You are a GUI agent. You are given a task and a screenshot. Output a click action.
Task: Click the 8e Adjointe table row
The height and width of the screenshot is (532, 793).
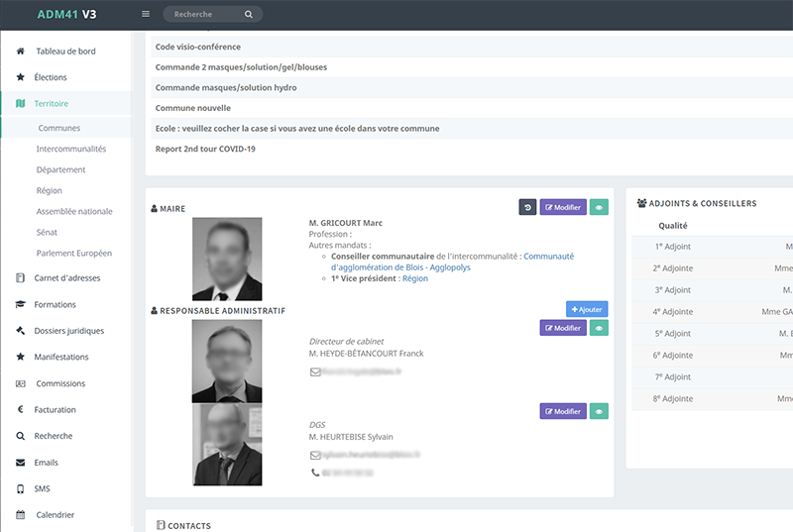[x=712, y=398]
